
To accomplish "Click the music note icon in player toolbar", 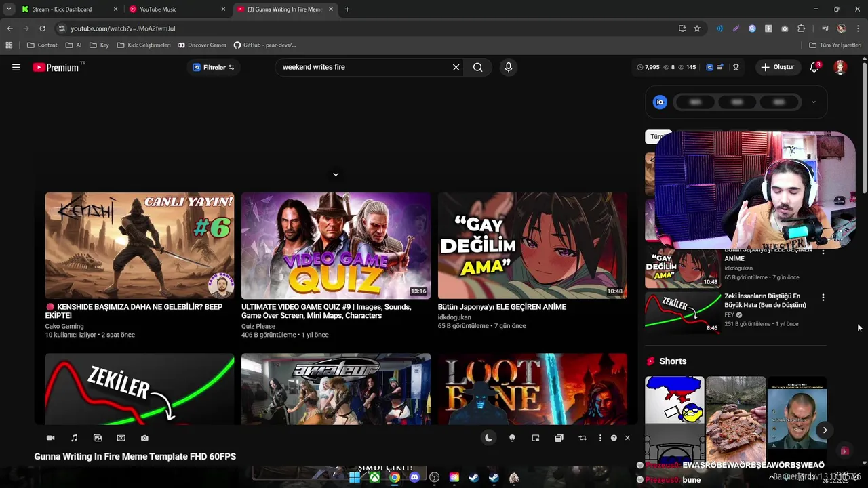I will click(x=74, y=438).
